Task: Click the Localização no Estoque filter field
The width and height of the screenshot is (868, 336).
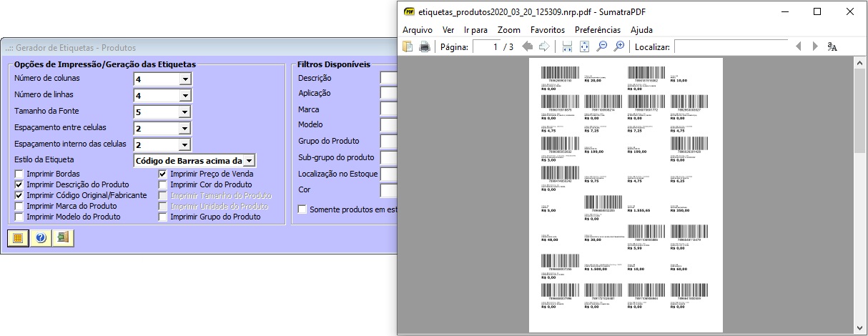Action: click(x=388, y=174)
